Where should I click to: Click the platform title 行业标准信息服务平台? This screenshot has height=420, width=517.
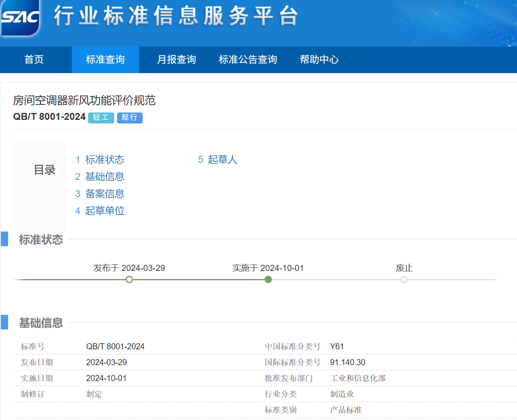(176, 16)
